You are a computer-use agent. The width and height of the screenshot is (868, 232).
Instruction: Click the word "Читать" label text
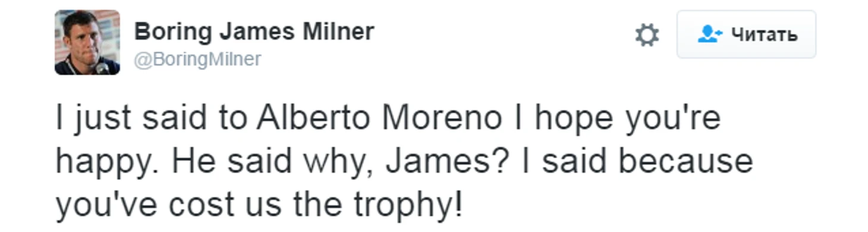764,35
